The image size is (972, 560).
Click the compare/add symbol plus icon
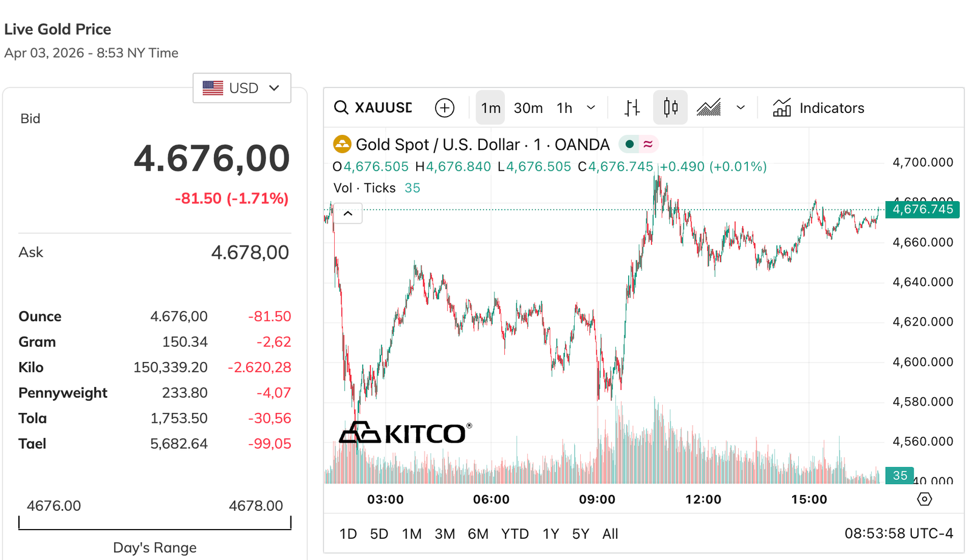445,108
